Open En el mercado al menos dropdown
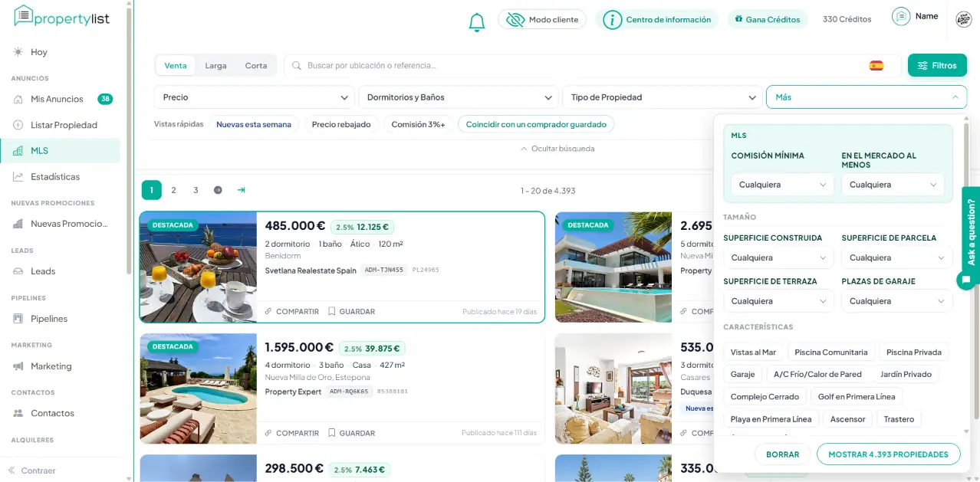 (893, 185)
